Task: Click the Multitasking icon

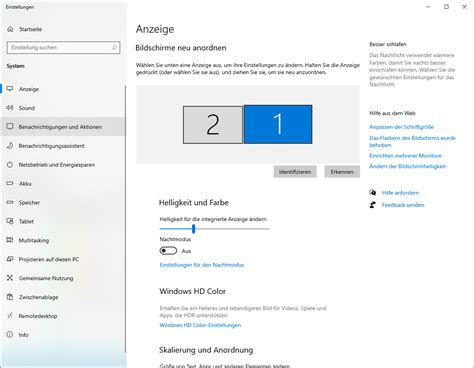Action: pos(10,240)
